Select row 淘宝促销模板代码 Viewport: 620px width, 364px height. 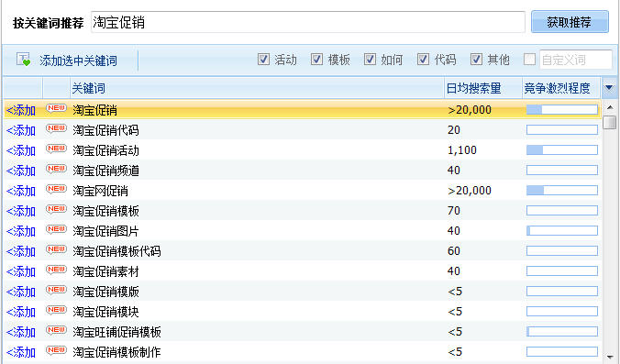click(x=303, y=250)
